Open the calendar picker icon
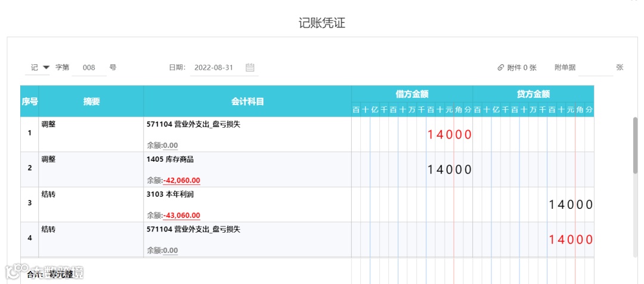 [x=250, y=67]
